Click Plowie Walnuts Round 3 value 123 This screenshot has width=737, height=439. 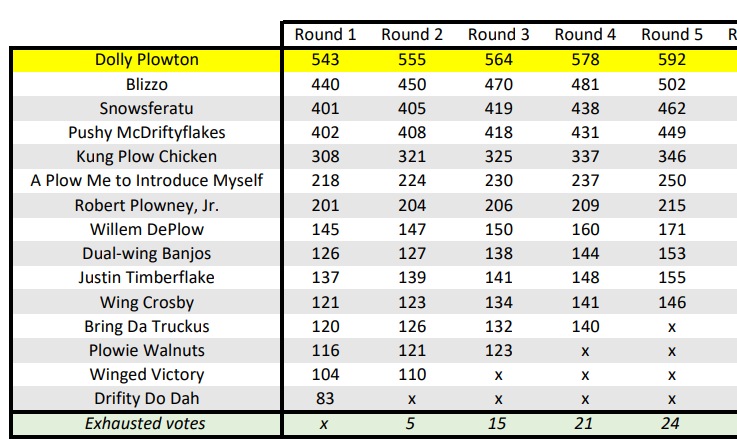click(499, 350)
